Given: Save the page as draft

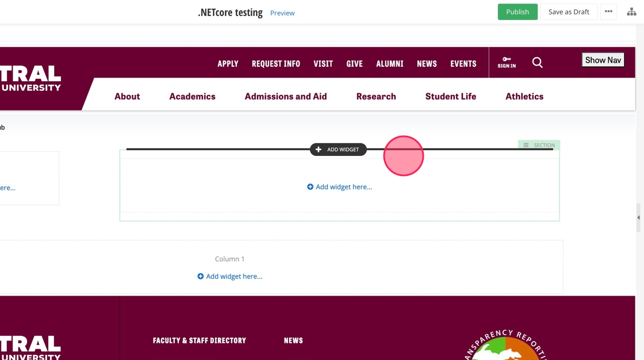Looking at the screenshot, I should [569, 12].
